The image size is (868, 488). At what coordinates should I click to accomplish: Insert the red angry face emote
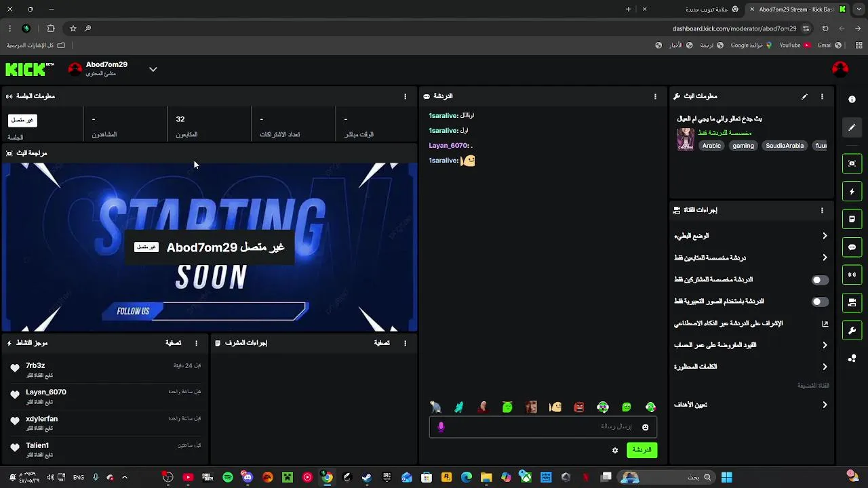pos(579,407)
